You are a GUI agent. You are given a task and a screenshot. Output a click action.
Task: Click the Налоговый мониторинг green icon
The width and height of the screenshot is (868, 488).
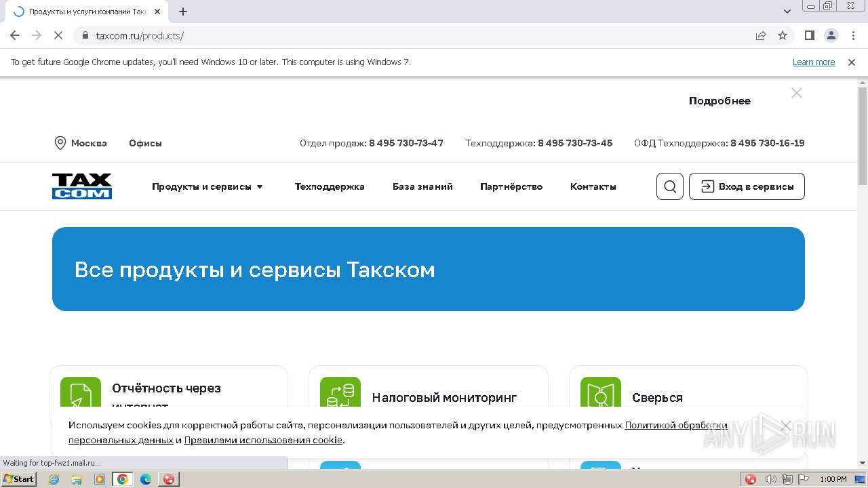340,392
